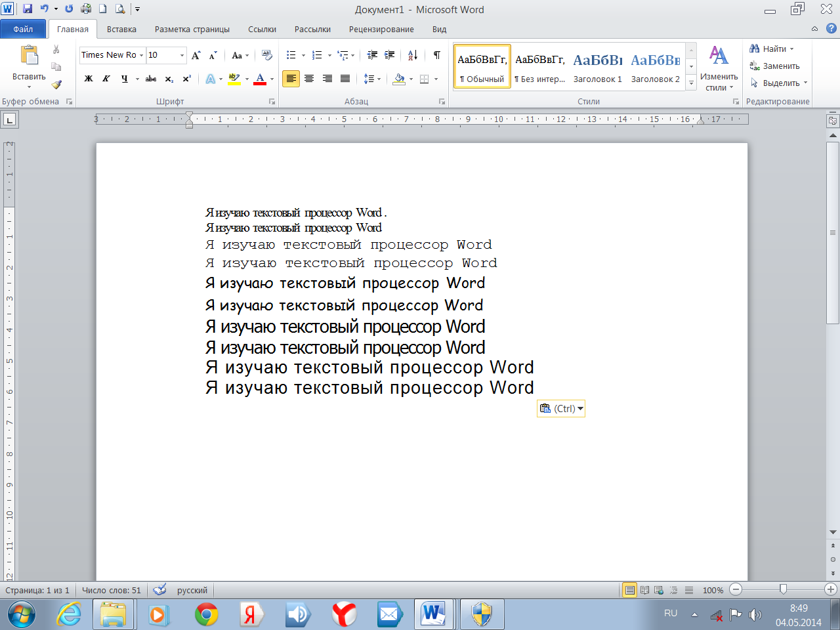
Task: Open the Шрифт dialog launcher
Action: [272, 102]
